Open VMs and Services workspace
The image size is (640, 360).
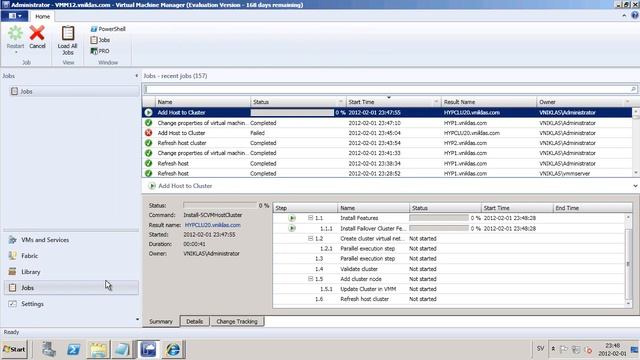(x=71, y=240)
